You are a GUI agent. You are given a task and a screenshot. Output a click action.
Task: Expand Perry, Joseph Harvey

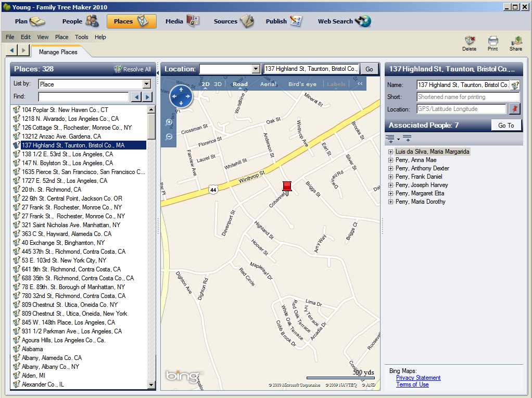390,185
